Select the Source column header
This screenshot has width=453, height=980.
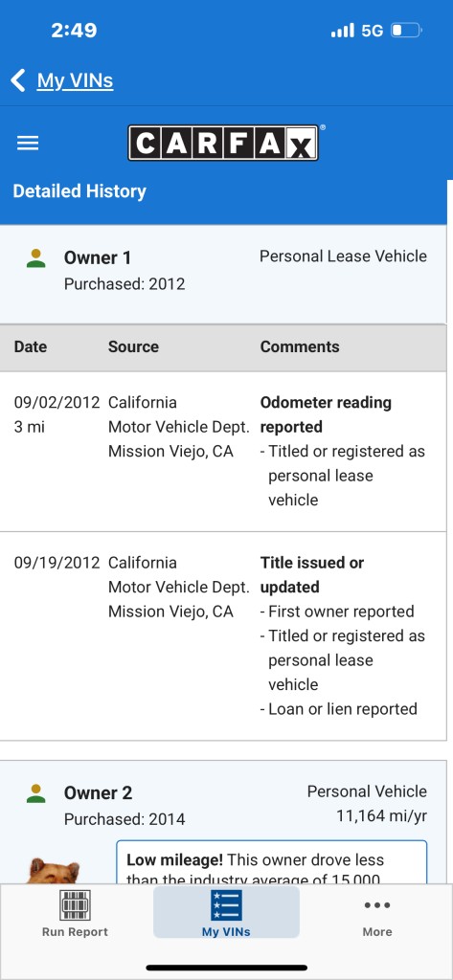tap(133, 346)
